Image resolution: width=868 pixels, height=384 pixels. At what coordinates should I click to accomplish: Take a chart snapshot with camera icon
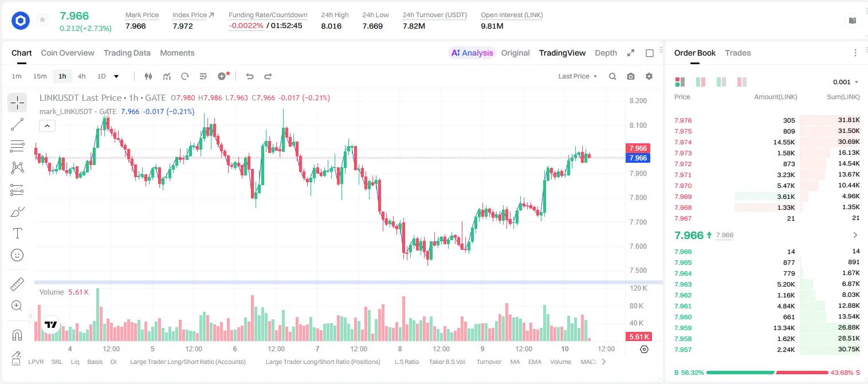tap(631, 76)
